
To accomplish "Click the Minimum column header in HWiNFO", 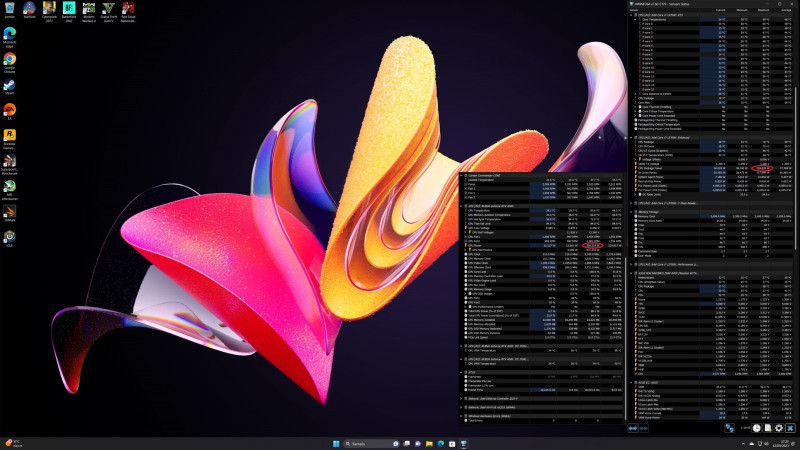I will pyautogui.click(x=742, y=10).
